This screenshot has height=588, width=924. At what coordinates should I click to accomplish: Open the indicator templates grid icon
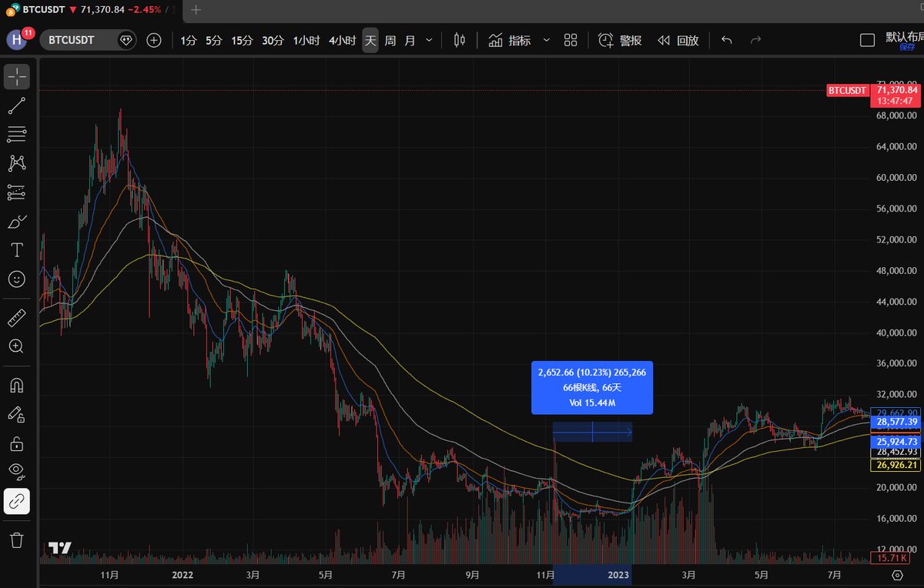[x=571, y=40]
